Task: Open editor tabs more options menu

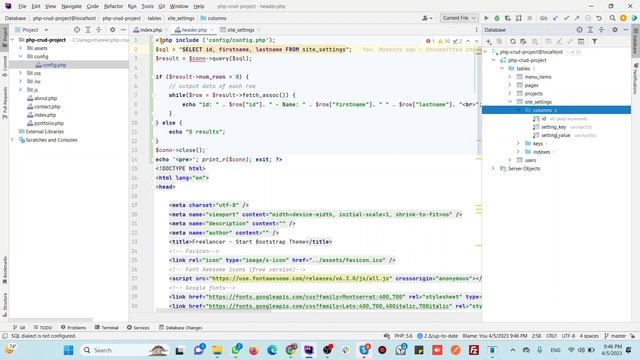Action: coord(476,30)
